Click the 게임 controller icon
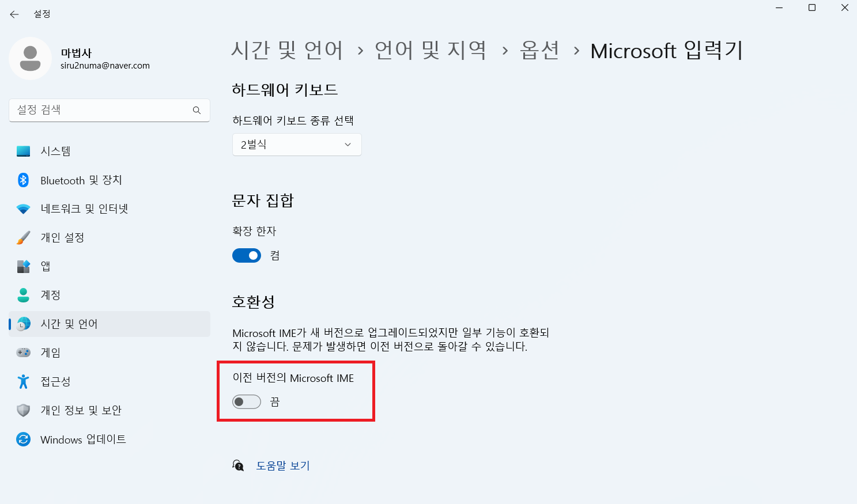The image size is (857, 504). 23,353
